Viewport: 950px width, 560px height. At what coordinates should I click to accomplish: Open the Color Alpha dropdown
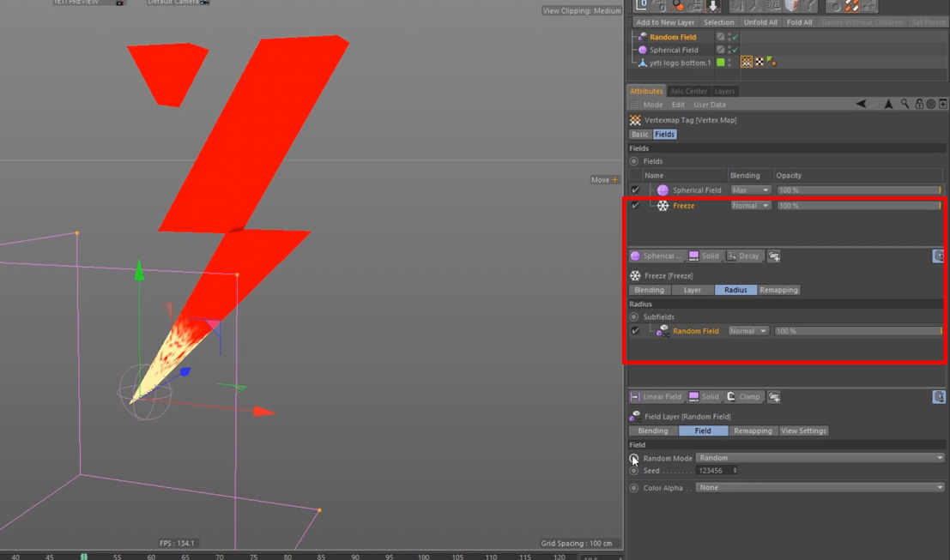coord(820,488)
